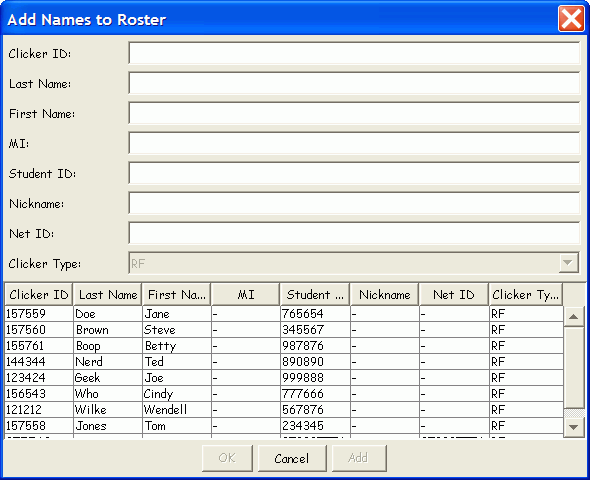The height and width of the screenshot is (480, 590).
Task: Click clicker ID 155761 cell
Action: 39,346
